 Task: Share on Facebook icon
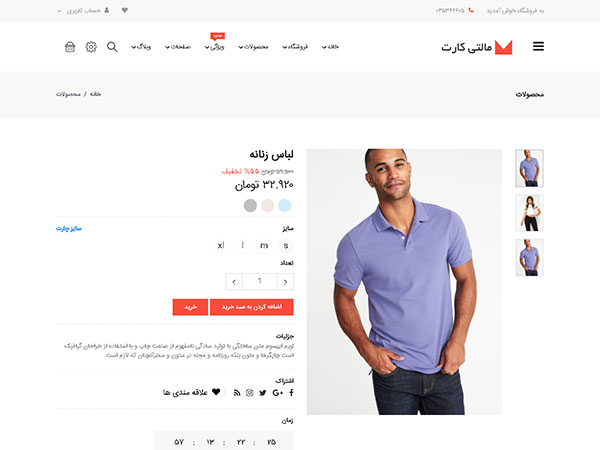(292, 393)
